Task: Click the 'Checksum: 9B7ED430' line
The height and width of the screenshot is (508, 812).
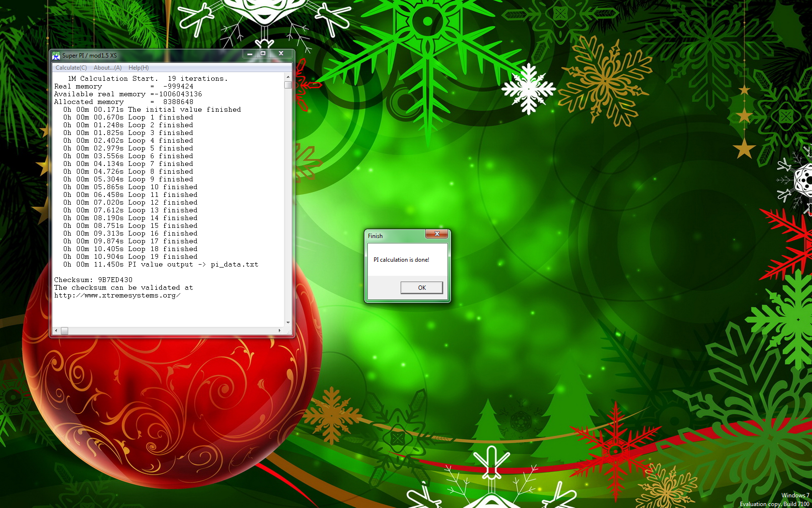Action: [x=93, y=280]
